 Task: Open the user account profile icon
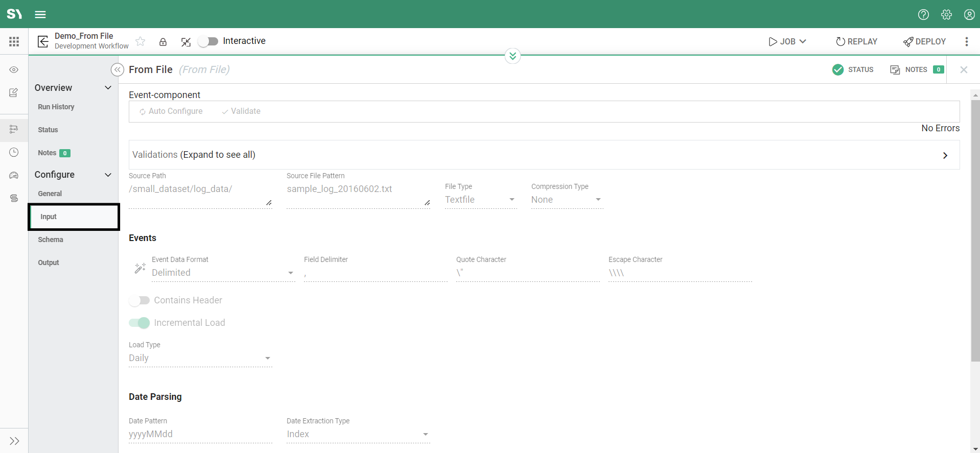pos(969,14)
